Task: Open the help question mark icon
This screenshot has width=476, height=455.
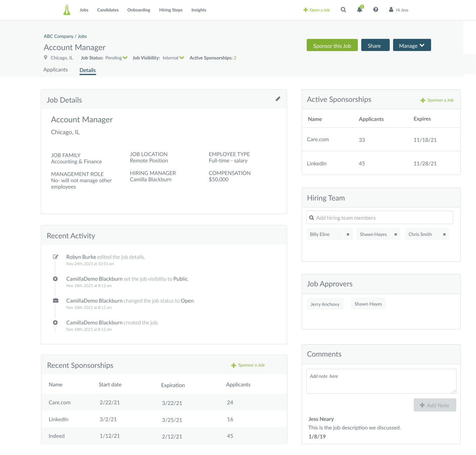Action: [376, 10]
